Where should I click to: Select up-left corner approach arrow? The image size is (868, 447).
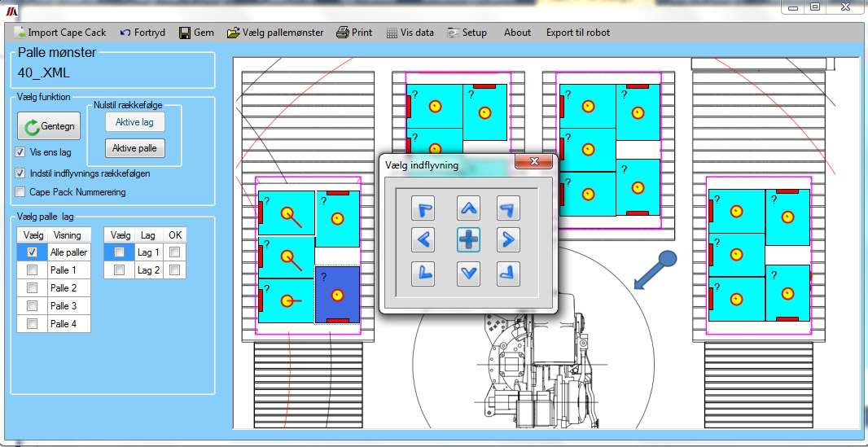423,208
